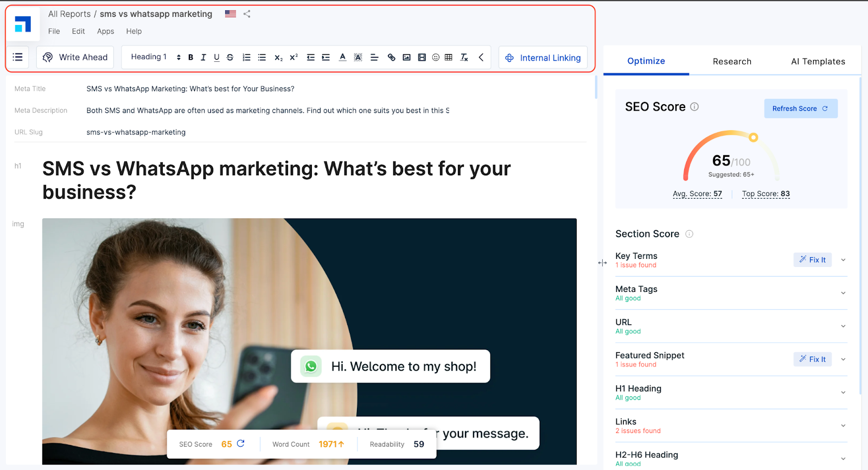The image size is (868, 470).
Task: Click the Refresh Score button
Action: (x=801, y=109)
